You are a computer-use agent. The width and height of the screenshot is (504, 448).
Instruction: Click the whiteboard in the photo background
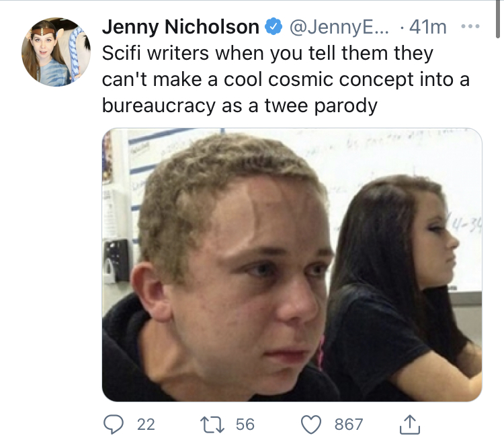376,161
